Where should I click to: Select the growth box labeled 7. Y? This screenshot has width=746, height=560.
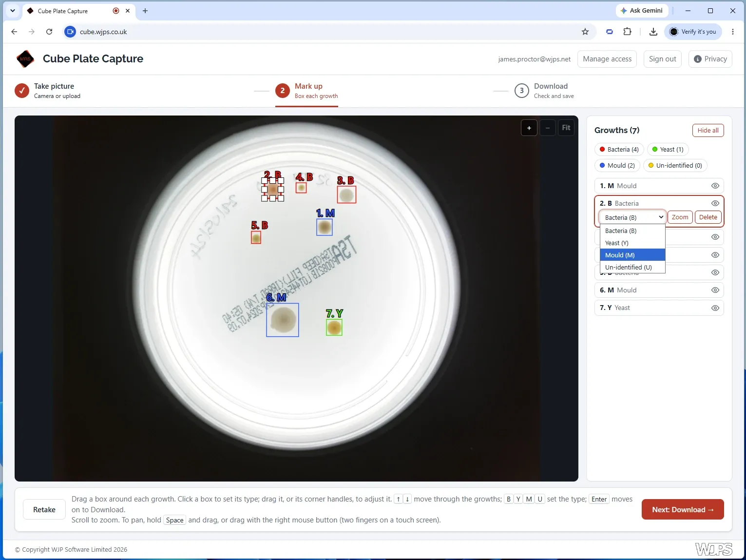(x=334, y=328)
